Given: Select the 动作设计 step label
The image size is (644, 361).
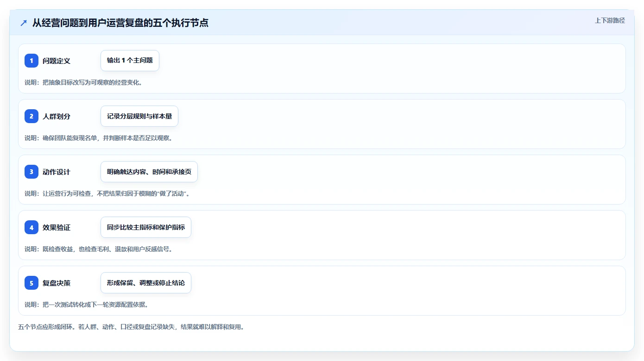Looking at the screenshot, I should [x=57, y=172].
